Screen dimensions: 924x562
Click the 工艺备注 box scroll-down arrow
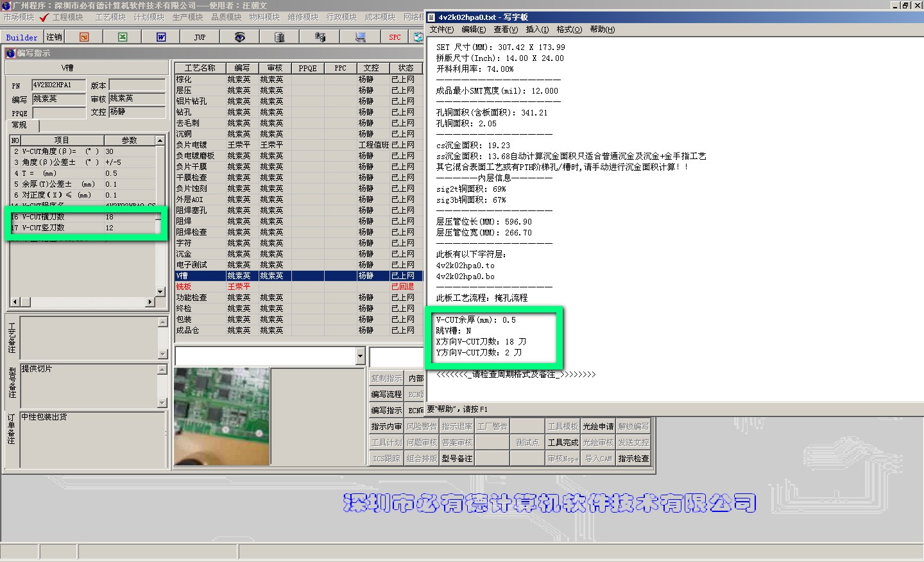tap(162, 354)
